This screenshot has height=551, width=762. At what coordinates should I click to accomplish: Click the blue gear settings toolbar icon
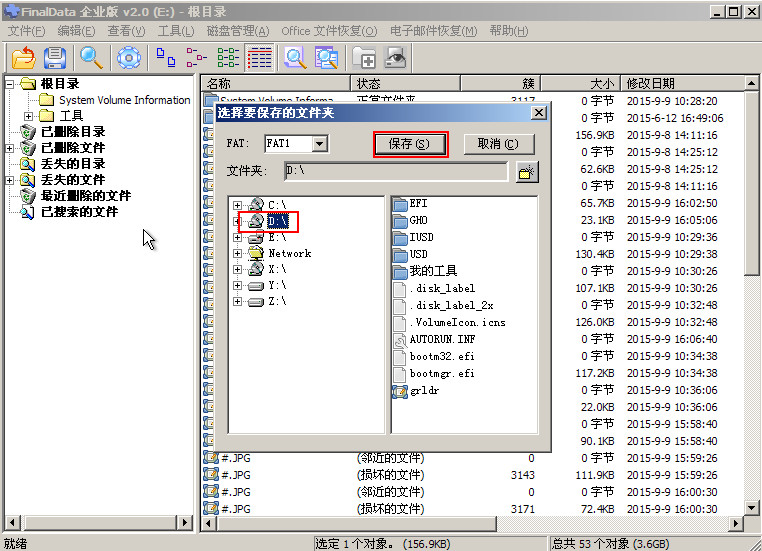(129, 57)
